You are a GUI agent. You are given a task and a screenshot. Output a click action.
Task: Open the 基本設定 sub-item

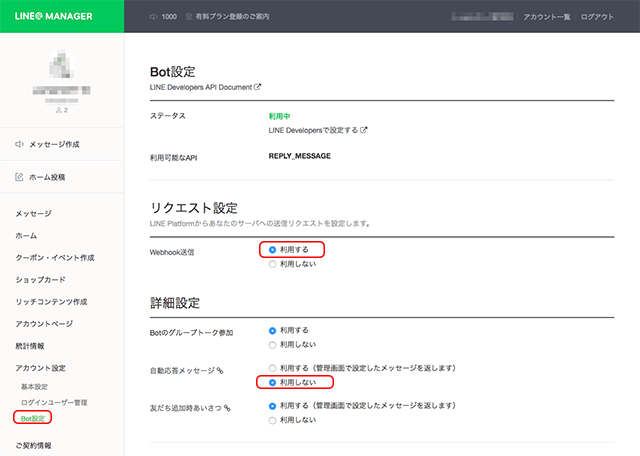[x=34, y=387]
